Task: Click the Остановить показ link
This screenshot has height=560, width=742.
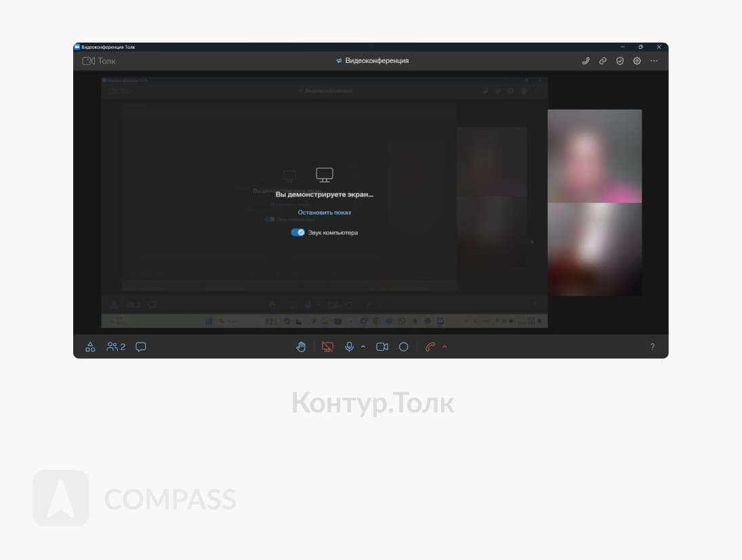Action: coord(324,213)
